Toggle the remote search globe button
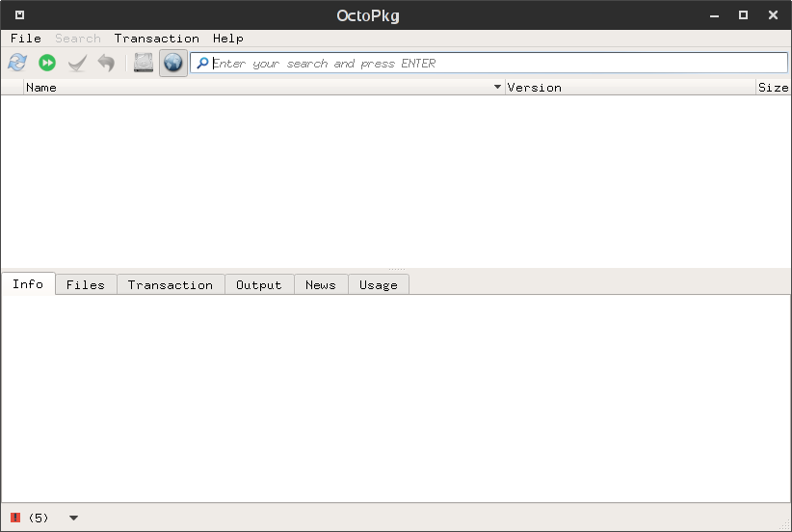Image resolution: width=792 pixels, height=532 pixels. pyautogui.click(x=173, y=63)
